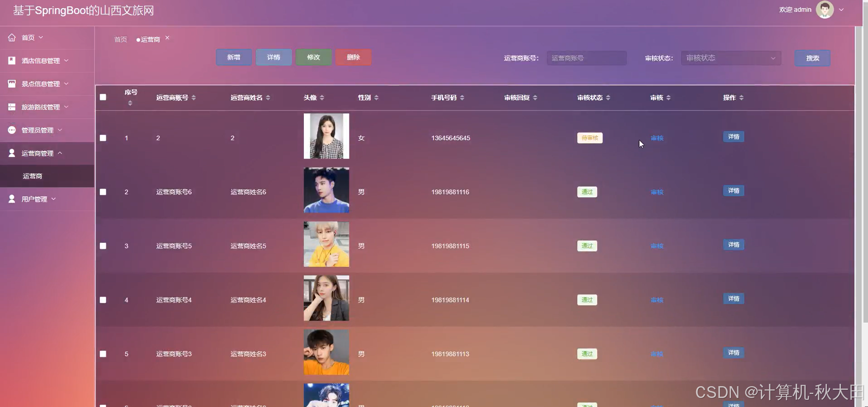
Task: Click the avatar photo of 运营商姓名3
Action: (x=326, y=352)
